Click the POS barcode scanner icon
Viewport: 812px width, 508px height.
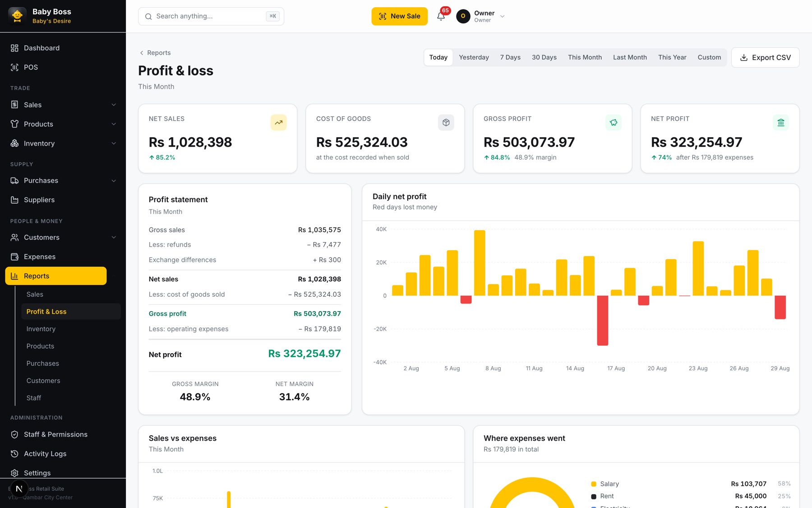[x=14, y=67]
